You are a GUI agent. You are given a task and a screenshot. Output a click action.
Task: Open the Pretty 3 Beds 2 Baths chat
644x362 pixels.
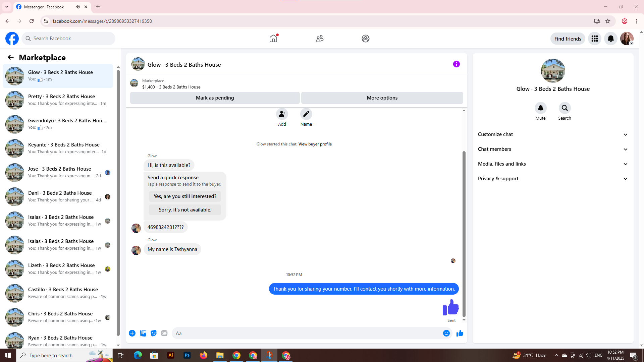coord(58,100)
